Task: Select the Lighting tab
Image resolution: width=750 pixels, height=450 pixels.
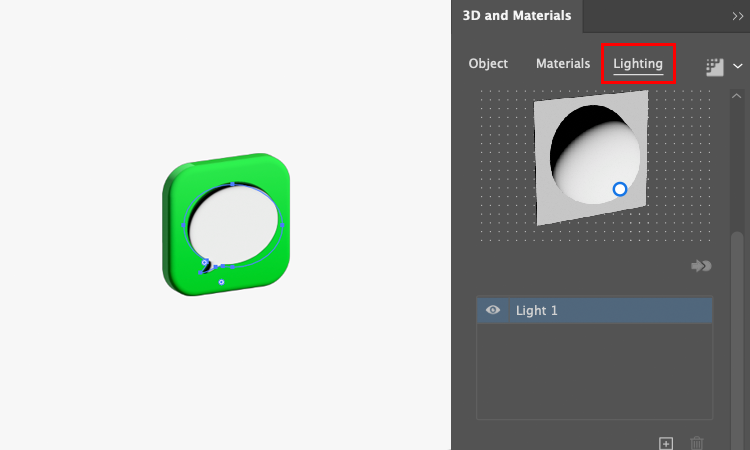Action: coord(638,64)
